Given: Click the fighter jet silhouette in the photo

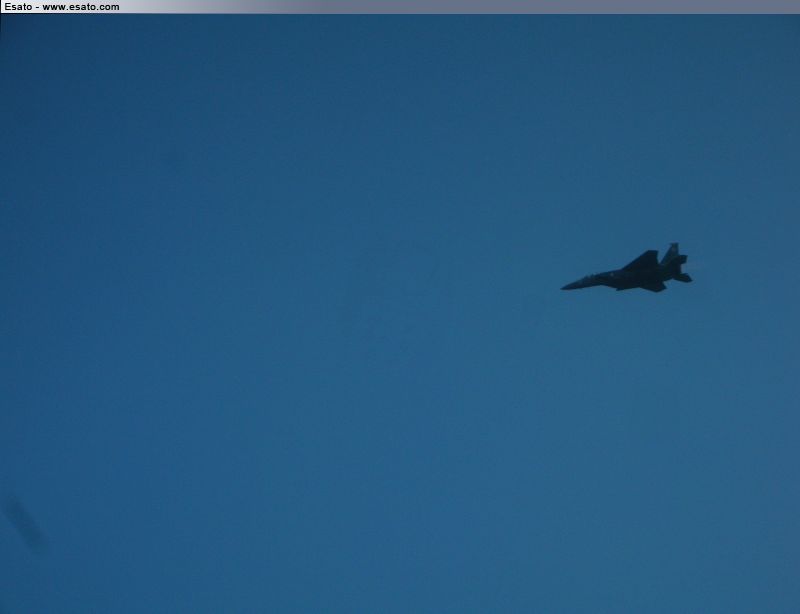Looking at the screenshot, I should (x=627, y=268).
